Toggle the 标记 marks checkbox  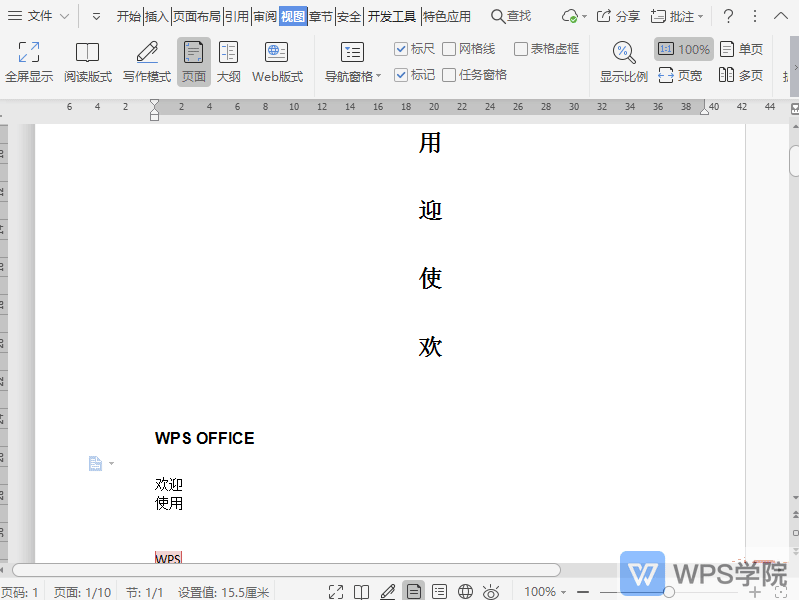[x=401, y=75]
